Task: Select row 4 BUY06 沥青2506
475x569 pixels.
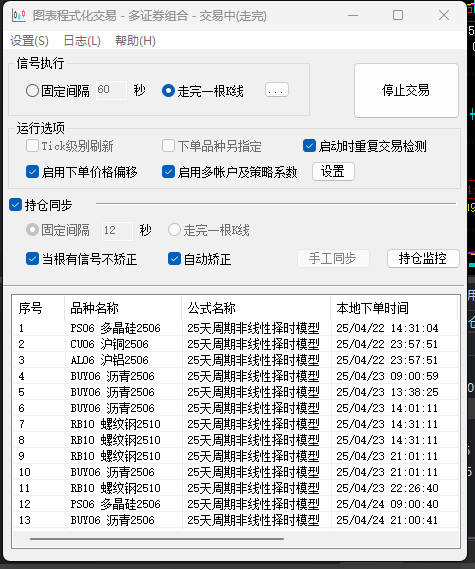Action: pos(235,376)
